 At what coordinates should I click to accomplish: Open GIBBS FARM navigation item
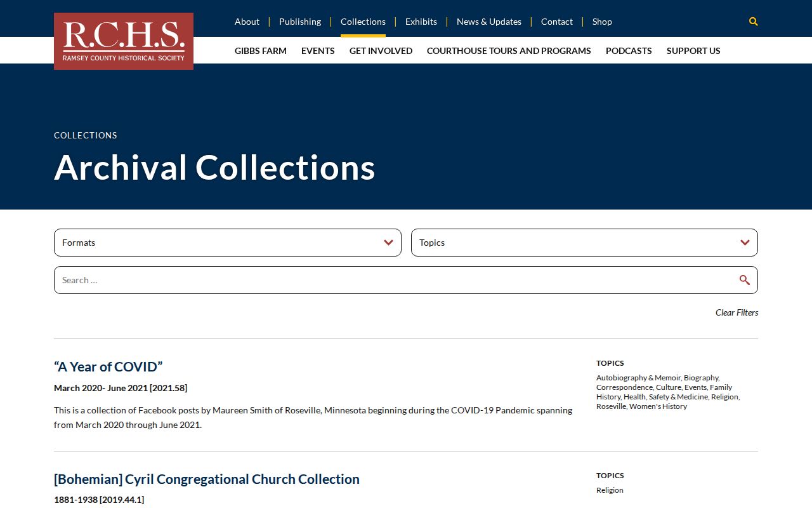[x=261, y=51]
